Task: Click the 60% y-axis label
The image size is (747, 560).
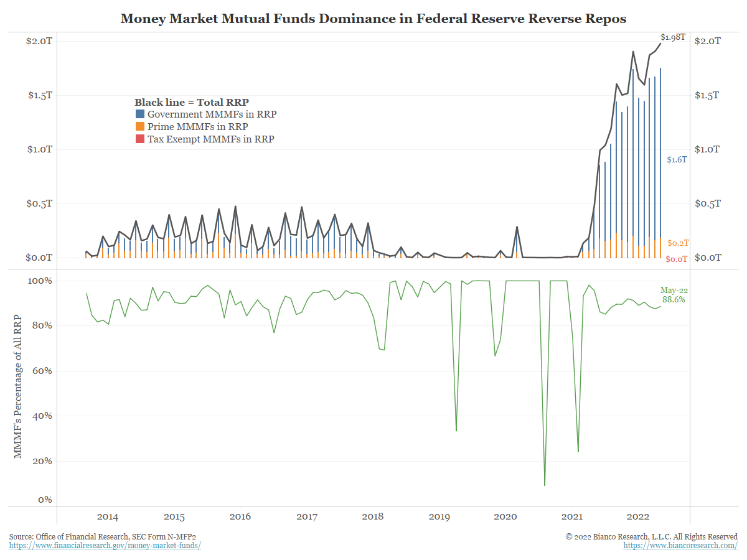Action: (x=43, y=371)
